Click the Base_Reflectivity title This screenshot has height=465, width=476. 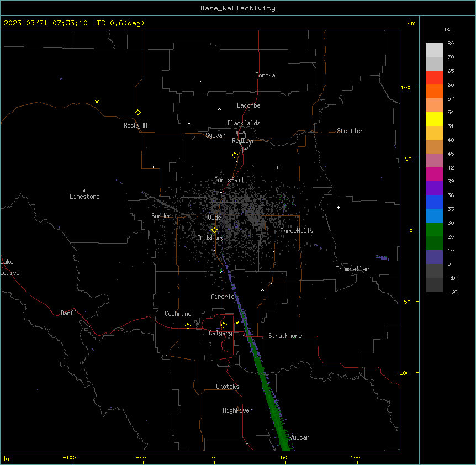click(x=237, y=8)
